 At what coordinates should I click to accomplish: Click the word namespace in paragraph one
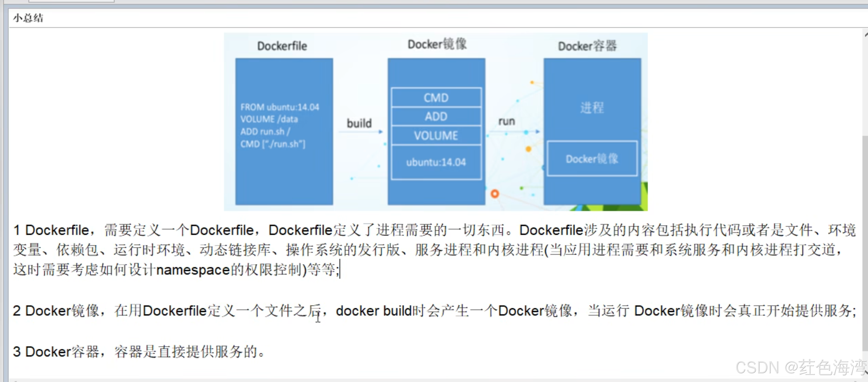(193, 270)
